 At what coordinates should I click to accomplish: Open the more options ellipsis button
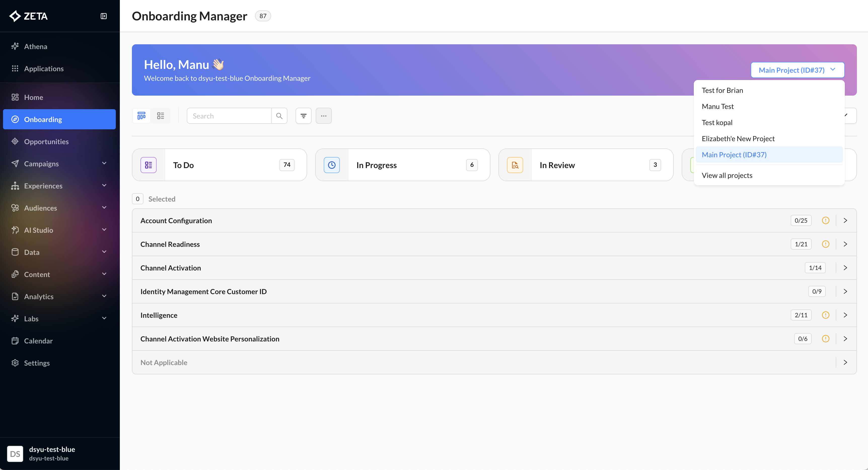[323, 116]
